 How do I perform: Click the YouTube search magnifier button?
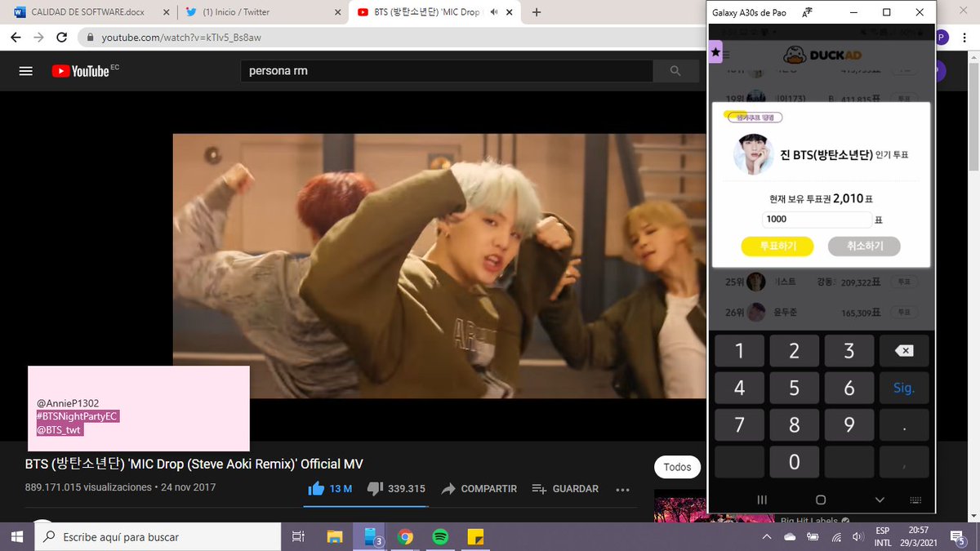(675, 71)
